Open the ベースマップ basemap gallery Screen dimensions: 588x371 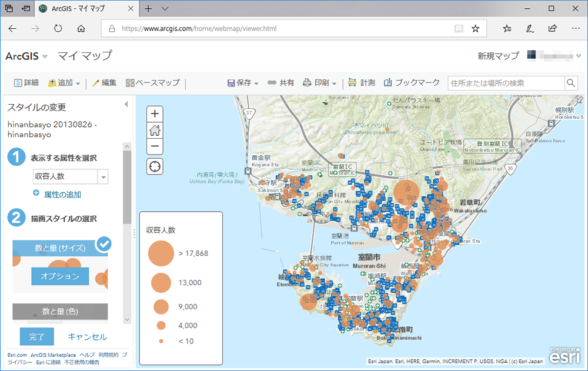tap(153, 83)
